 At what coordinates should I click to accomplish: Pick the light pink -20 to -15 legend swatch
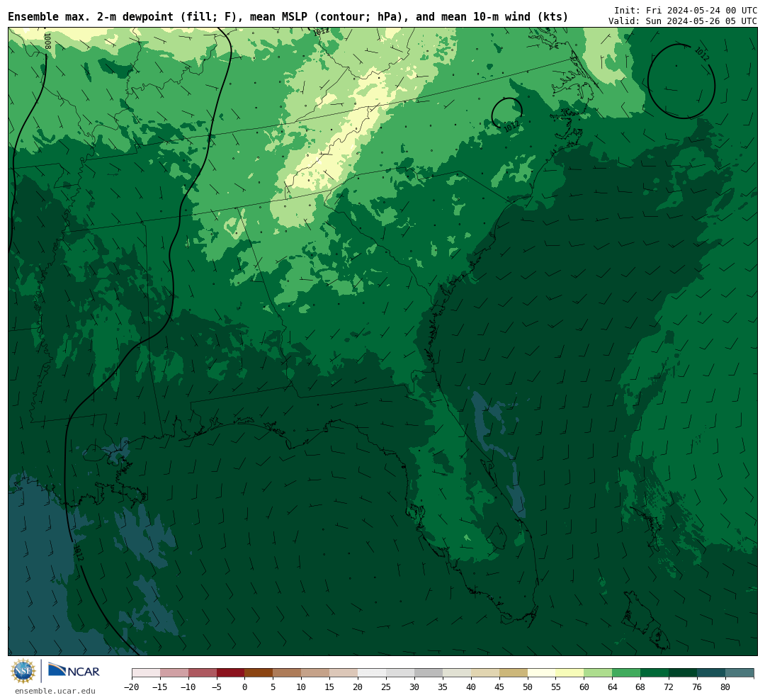point(146,673)
